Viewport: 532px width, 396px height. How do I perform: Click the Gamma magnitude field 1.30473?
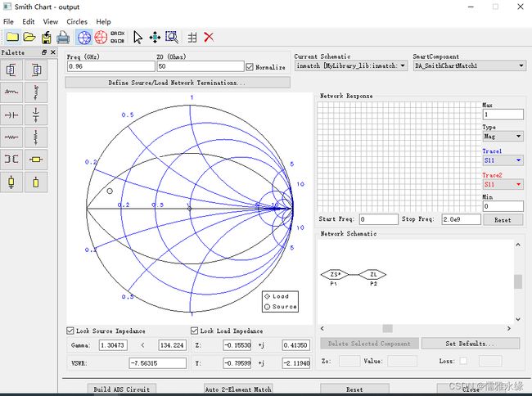click(113, 345)
